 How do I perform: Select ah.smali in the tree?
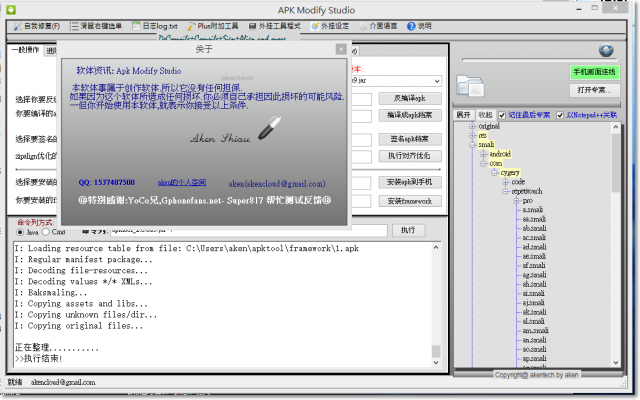coord(534,284)
